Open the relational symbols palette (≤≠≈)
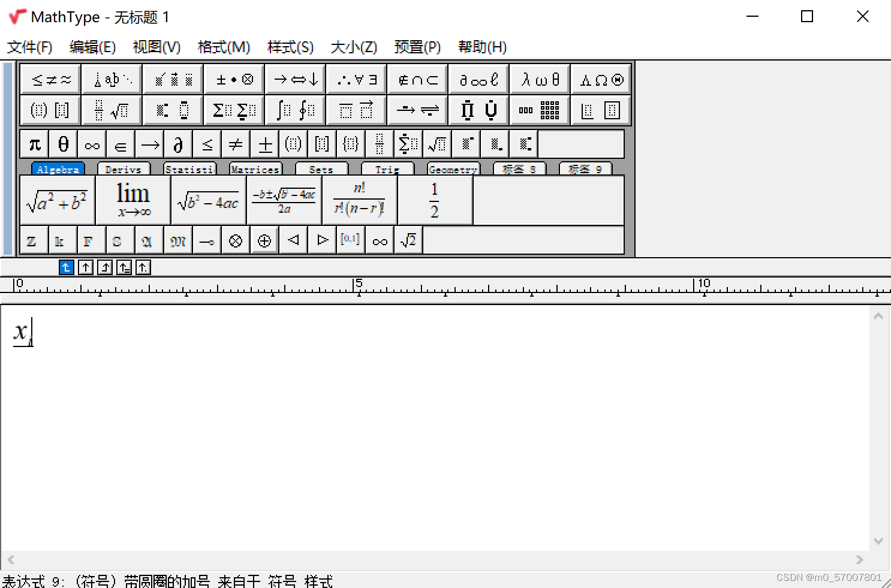Viewport: 891px width, 588px height. click(51, 79)
